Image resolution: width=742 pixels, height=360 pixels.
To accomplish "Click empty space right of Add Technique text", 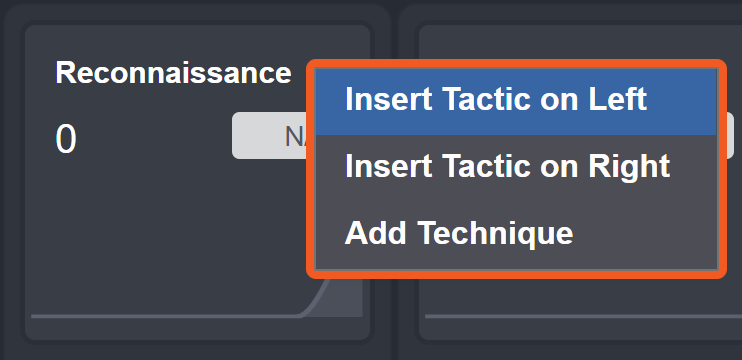I will tap(644, 234).
